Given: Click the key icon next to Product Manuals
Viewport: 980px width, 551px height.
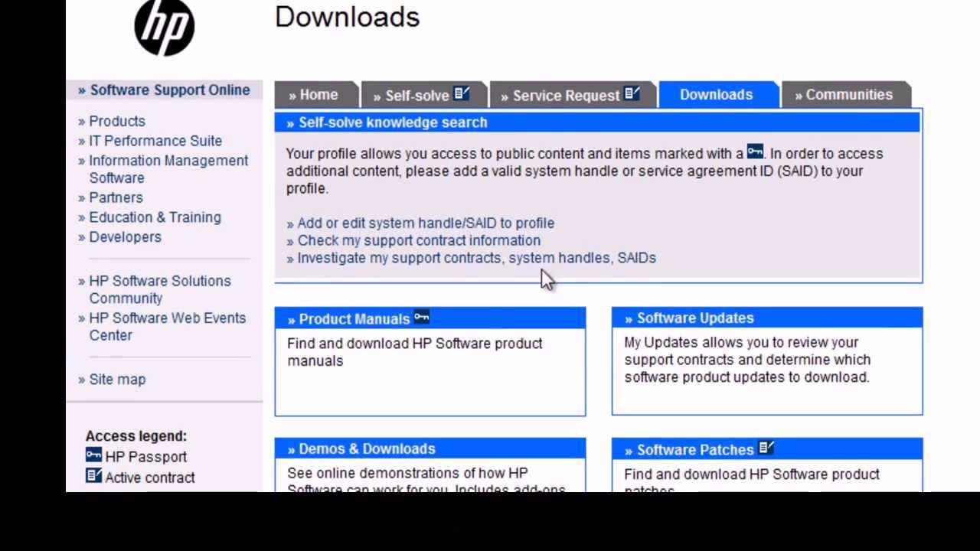Looking at the screenshot, I should (422, 317).
